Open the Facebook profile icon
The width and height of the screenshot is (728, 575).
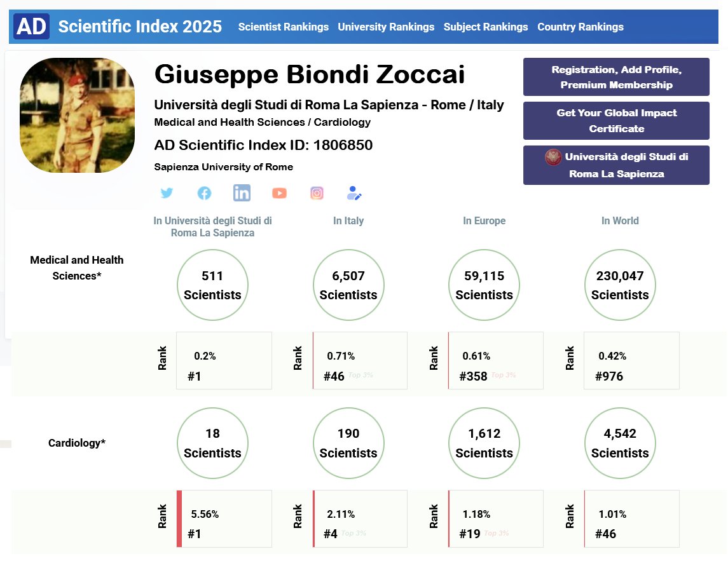click(204, 193)
